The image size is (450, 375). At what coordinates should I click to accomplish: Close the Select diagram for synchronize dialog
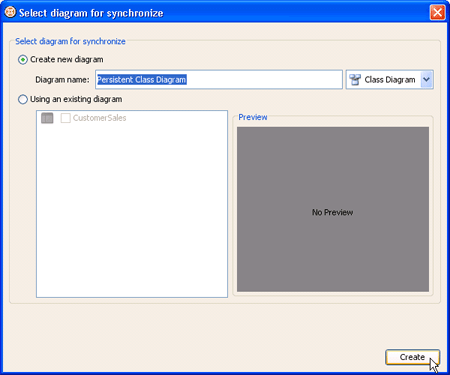point(437,13)
